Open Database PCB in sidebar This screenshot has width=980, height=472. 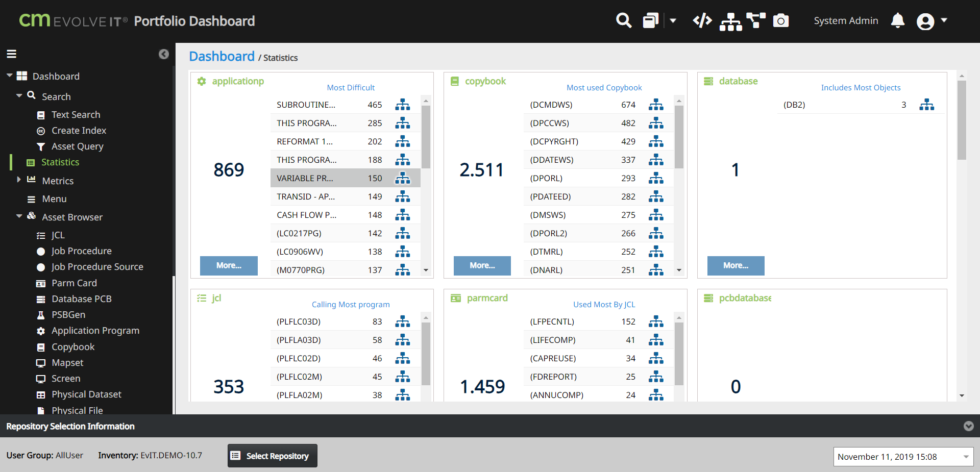[x=81, y=299]
